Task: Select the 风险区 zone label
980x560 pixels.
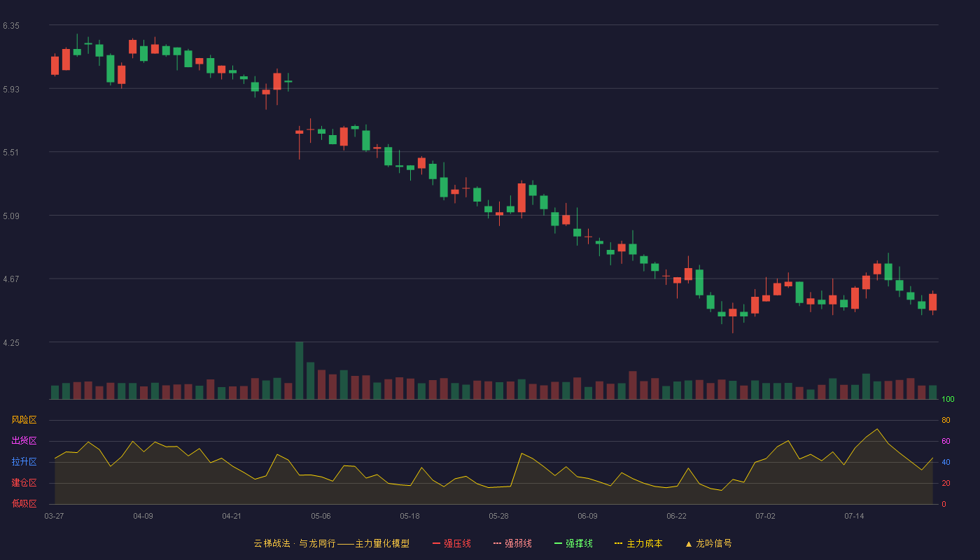Action: [24, 420]
